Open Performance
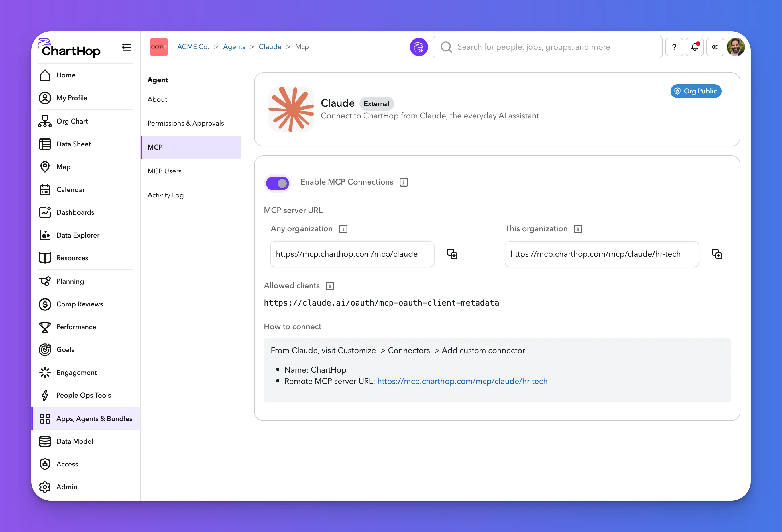 pos(86,327)
